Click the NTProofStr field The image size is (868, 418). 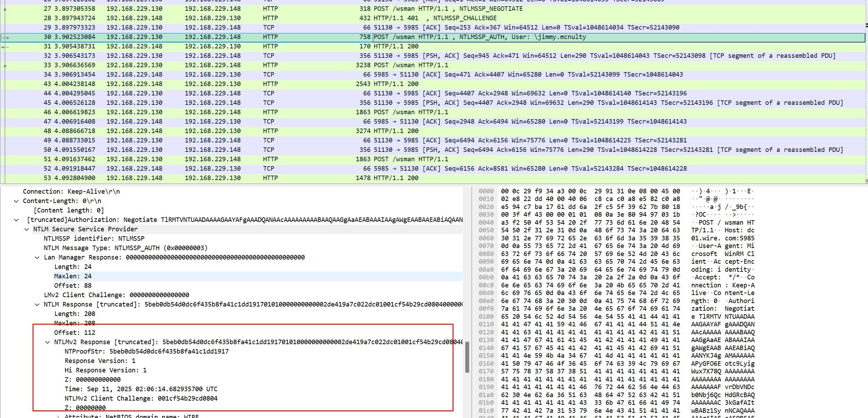[147, 351]
